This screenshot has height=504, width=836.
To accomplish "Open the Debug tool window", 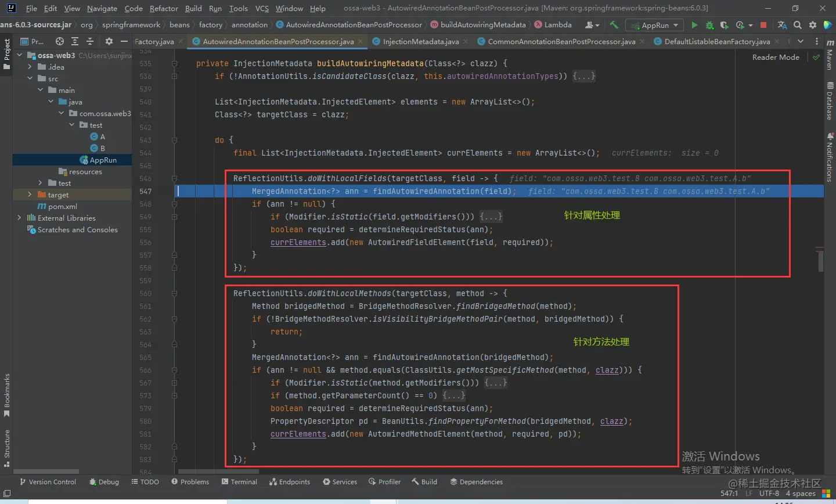I will coord(104,482).
